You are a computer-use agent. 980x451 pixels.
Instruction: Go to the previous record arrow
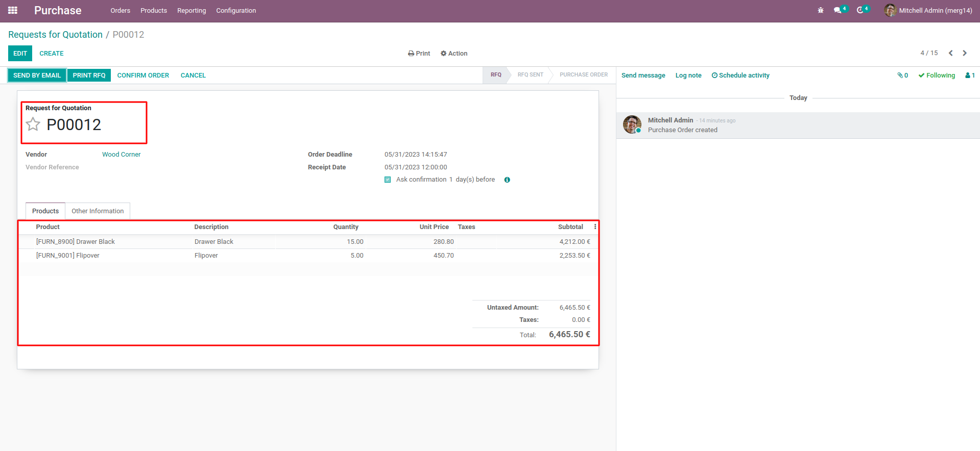coord(951,53)
